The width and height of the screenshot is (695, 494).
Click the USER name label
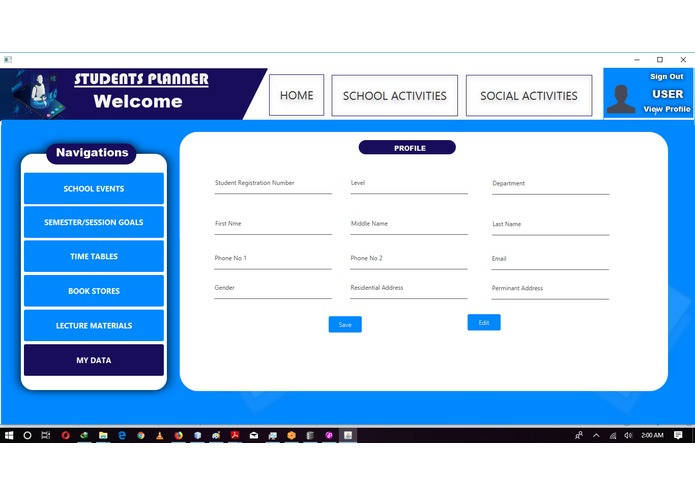point(668,94)
